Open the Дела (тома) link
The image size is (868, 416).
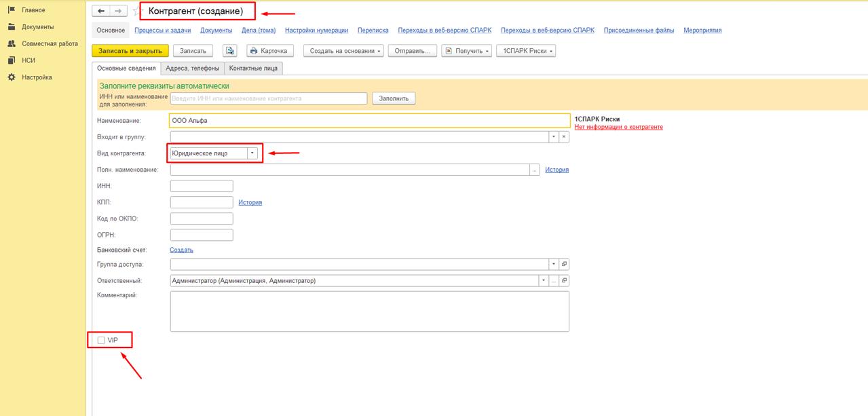(259, 31)
